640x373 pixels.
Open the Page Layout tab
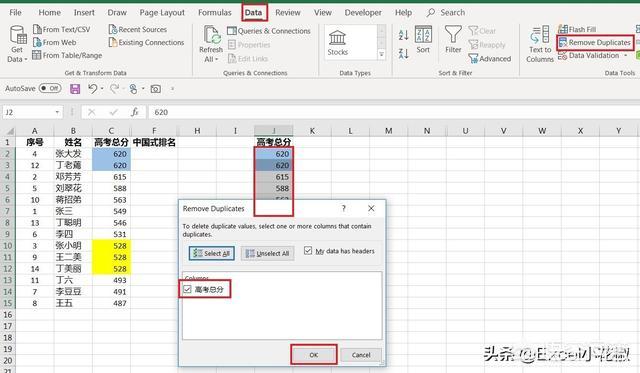[x=162, y=13]
